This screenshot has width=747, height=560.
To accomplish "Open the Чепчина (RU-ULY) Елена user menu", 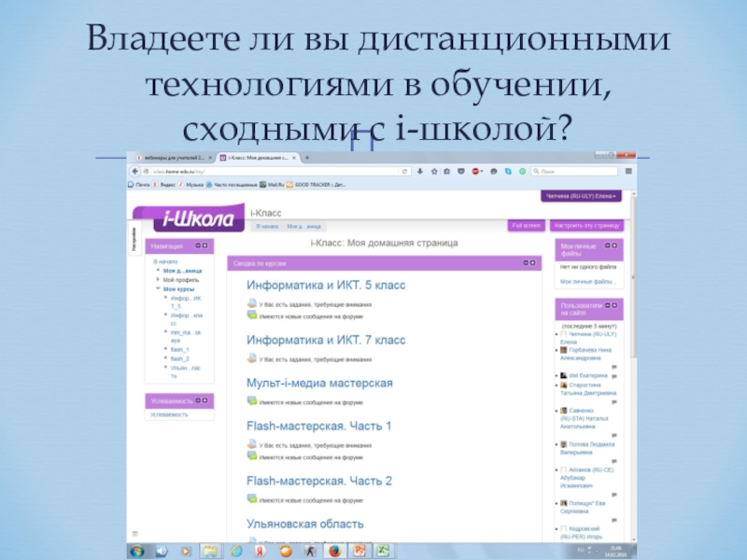I will point(581,196).
